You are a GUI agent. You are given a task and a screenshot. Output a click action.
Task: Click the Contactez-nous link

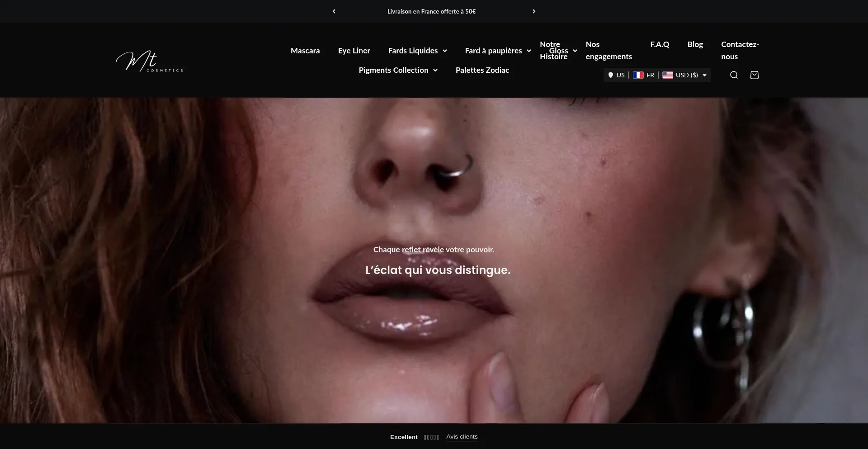740,51
